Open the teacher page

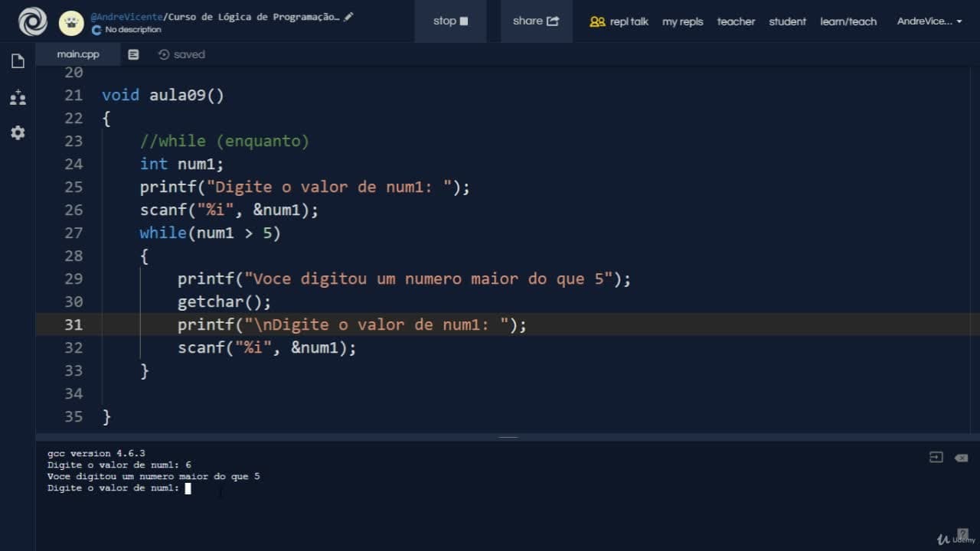point(736,21)
